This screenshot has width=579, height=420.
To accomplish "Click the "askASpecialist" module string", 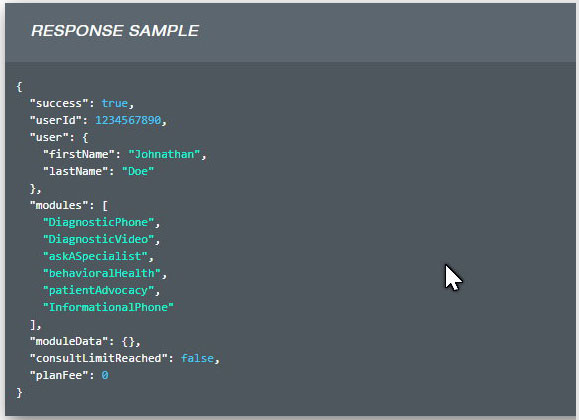I will 95,256.
